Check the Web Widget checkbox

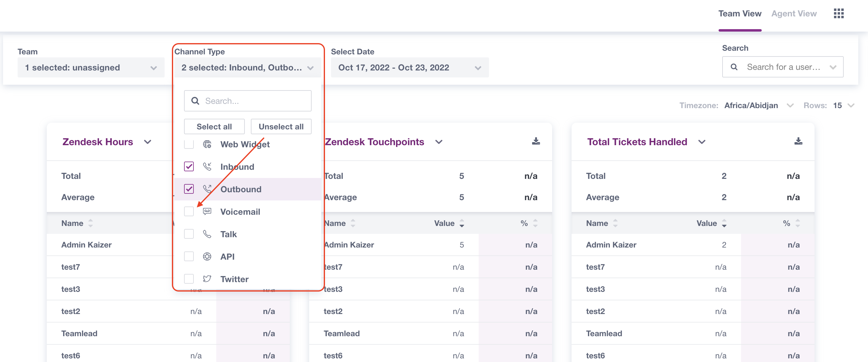189,144
